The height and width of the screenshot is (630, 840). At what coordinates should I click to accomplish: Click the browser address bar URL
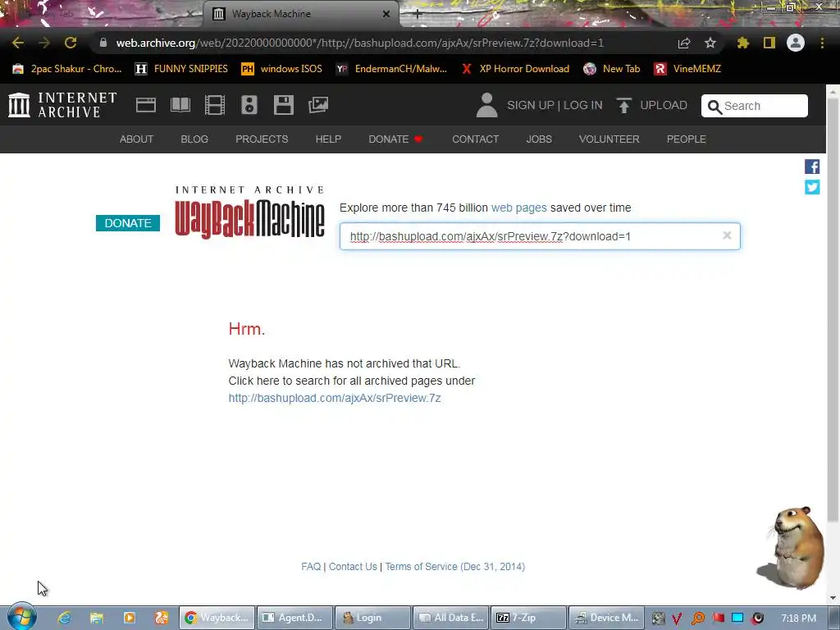coord(360,43)
